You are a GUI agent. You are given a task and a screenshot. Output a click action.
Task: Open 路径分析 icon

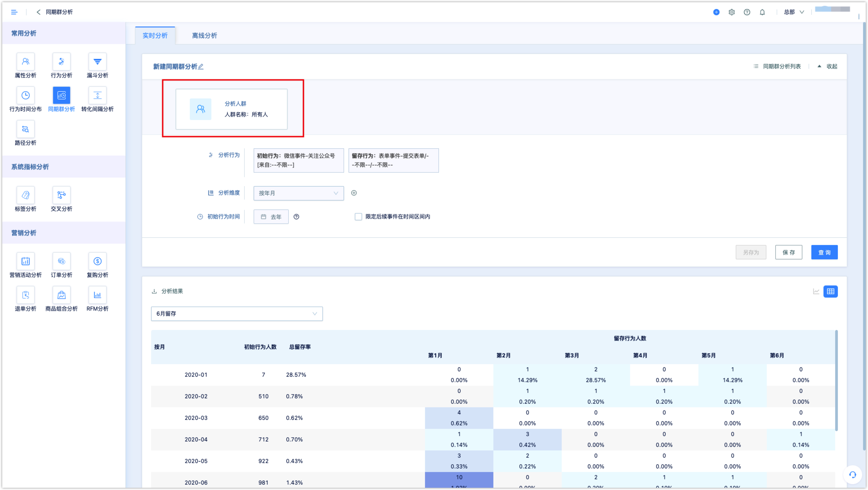click(x=25, y=129)
